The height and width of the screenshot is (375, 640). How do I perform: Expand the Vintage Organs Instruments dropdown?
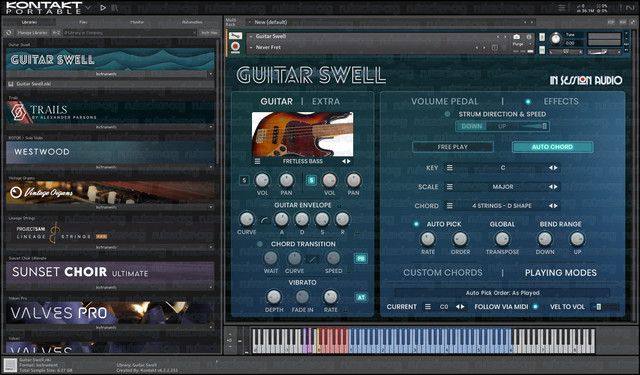point(211,207)
